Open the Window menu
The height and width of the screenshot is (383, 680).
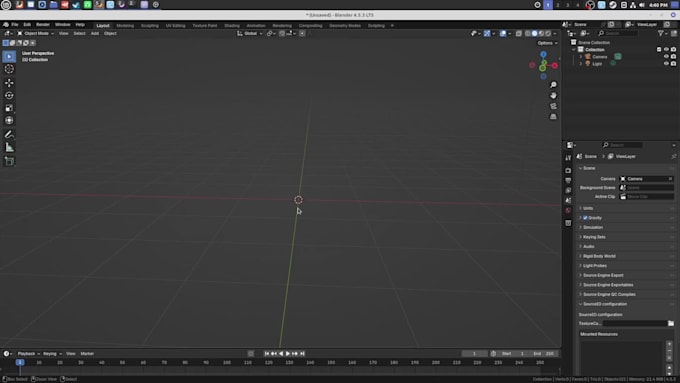point(62,25)
